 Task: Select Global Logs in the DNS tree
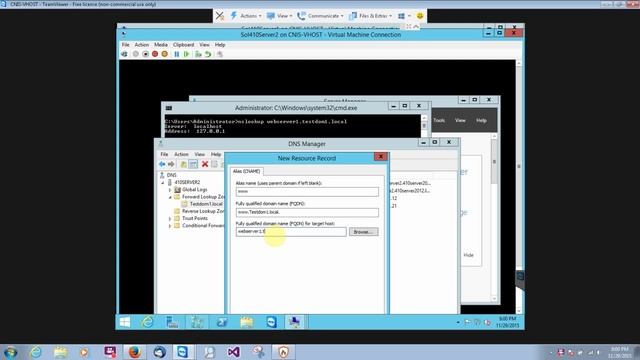tap(195, 189)
